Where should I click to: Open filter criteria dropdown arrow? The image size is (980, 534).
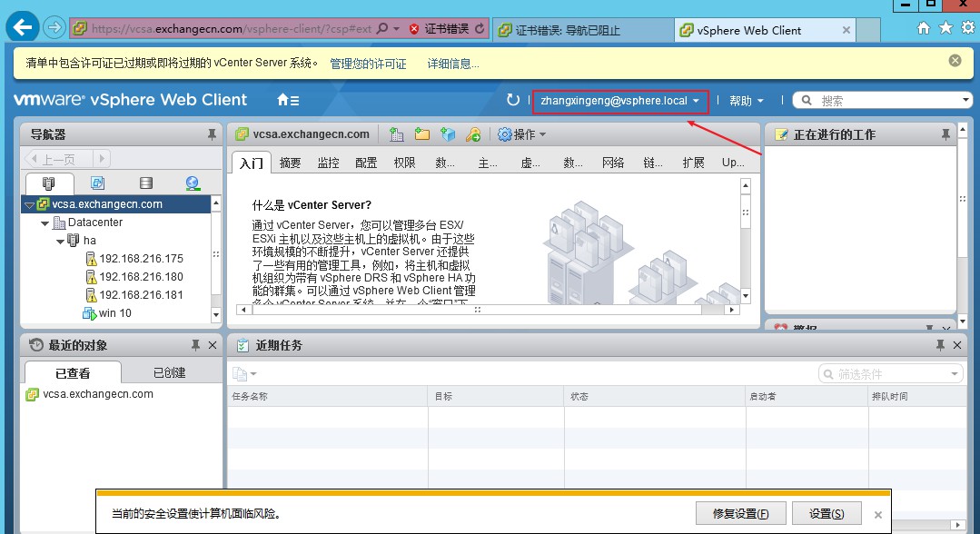pyautogui.click(x=955, y=374)
